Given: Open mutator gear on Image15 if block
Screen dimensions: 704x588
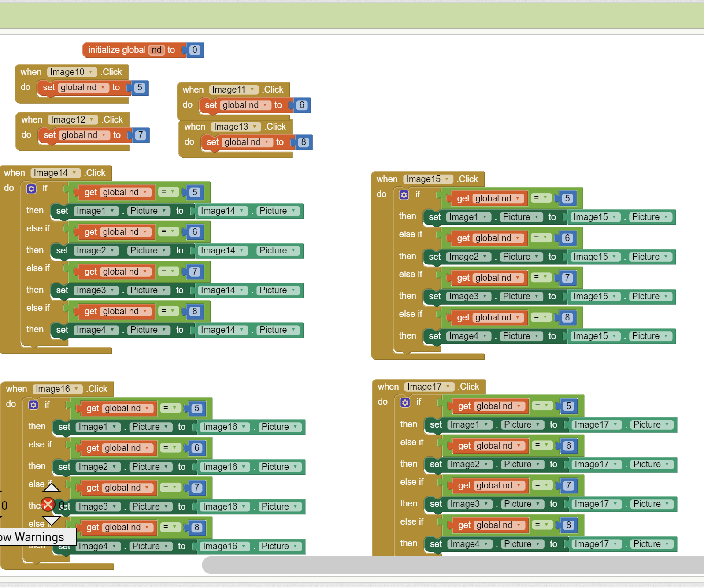Looking at the screenshot, I should (x=404, y=195).
